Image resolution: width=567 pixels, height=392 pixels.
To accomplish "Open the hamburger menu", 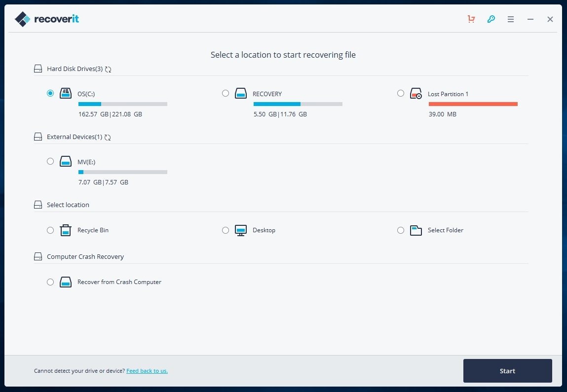I will tap(511, 19).
